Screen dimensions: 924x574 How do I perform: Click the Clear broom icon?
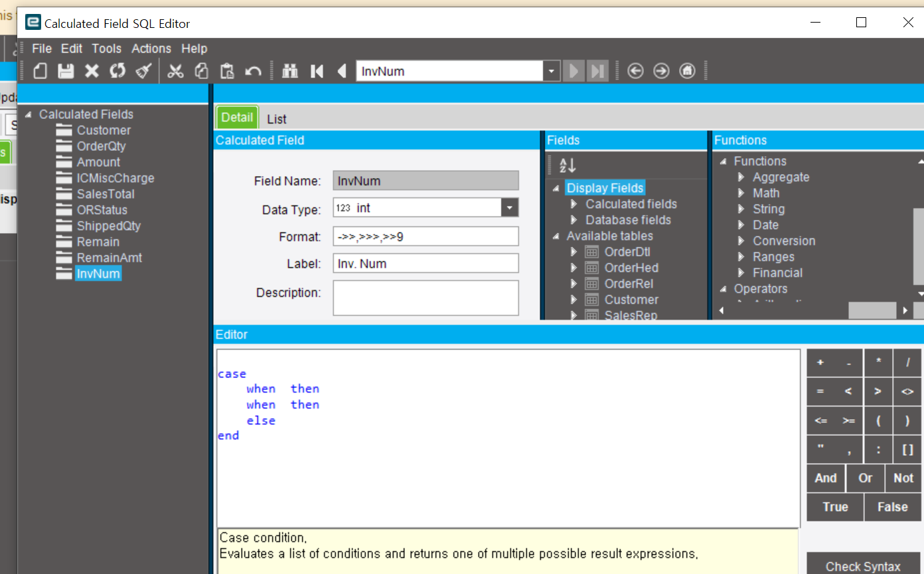coord(144,71)
